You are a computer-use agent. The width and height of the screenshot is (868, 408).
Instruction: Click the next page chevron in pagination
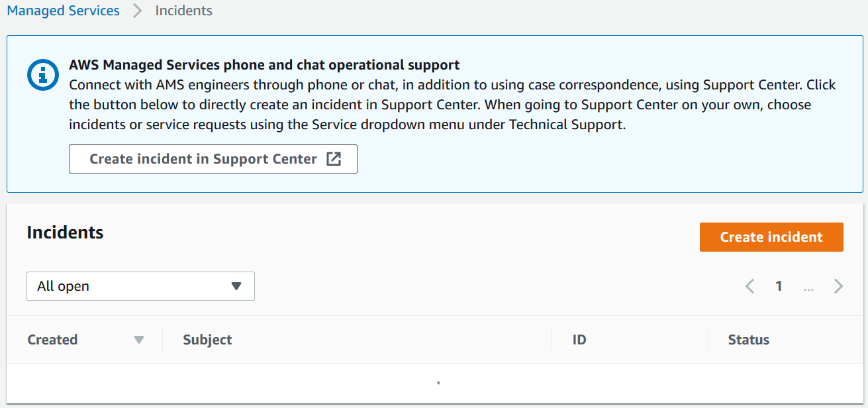click(x=838, y=285)
